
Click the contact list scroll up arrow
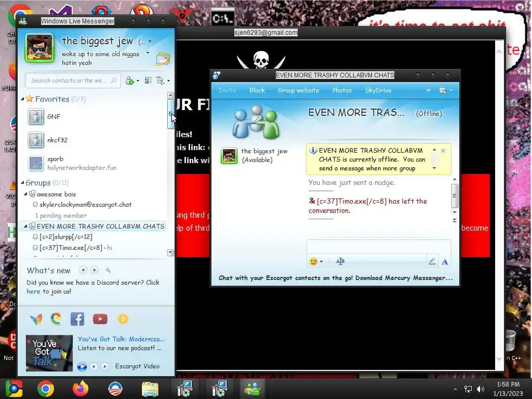(x=170, y=96)
